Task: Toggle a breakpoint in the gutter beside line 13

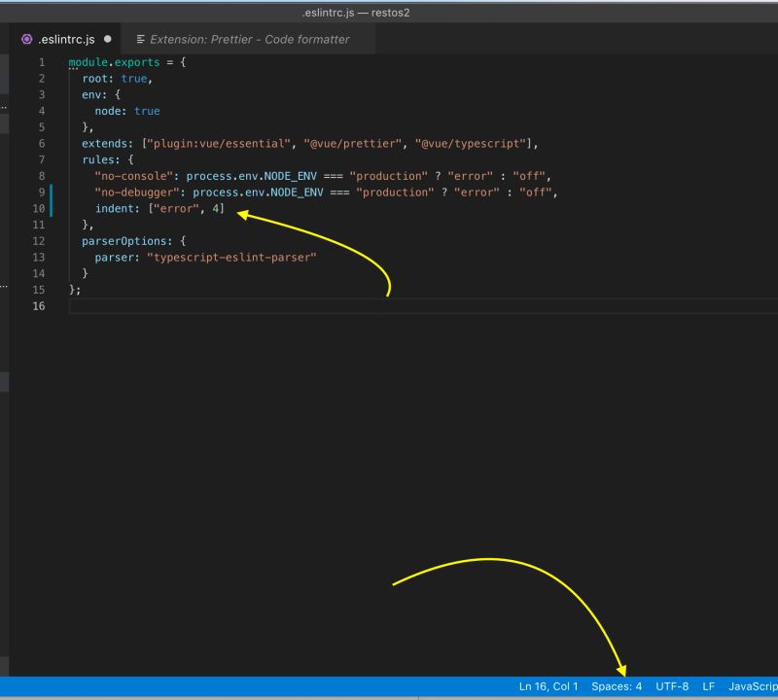Action: point(28,257)
